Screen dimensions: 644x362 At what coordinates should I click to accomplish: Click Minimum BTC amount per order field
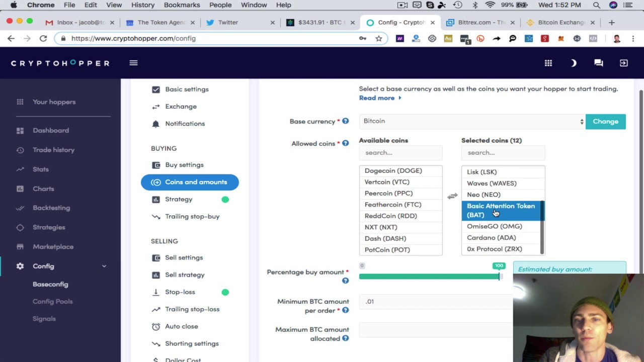coord(436,302)
